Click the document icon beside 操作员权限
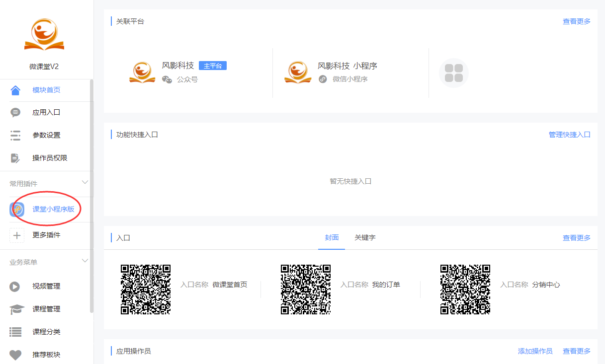The height and width of the screenshot is (364, 605). (x=15, y=158)
